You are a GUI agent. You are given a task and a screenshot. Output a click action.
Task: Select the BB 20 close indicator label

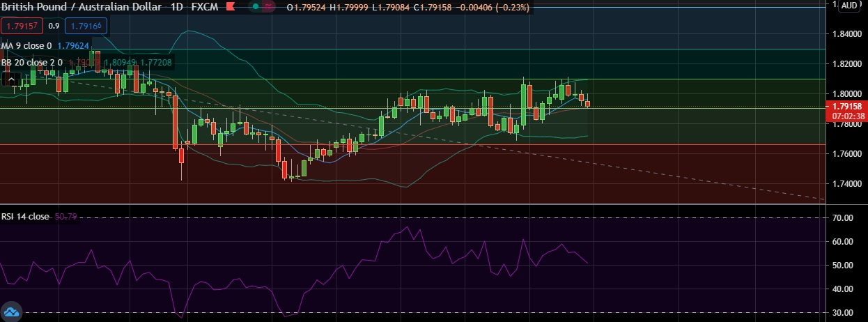(x=31, y=62)
